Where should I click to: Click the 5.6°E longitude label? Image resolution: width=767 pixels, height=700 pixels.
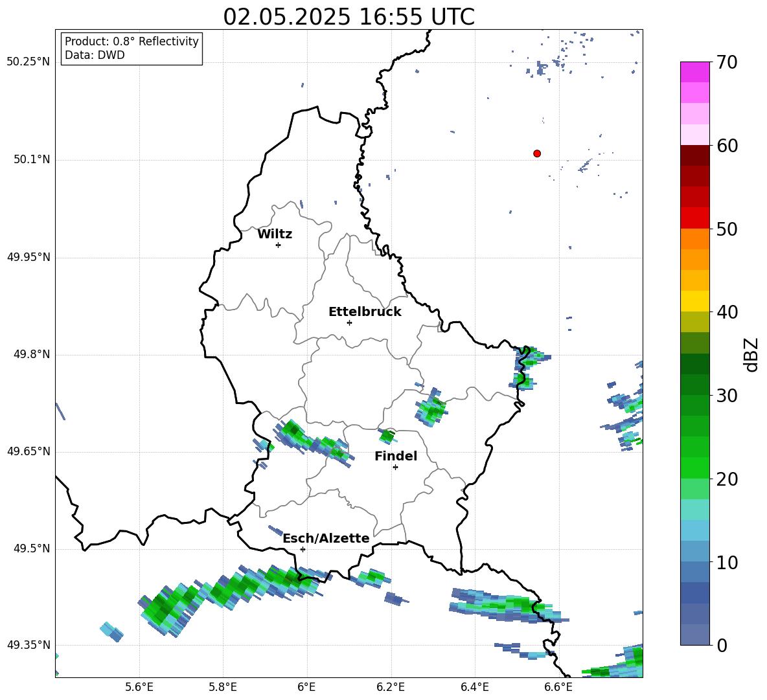tap(139, 687)
